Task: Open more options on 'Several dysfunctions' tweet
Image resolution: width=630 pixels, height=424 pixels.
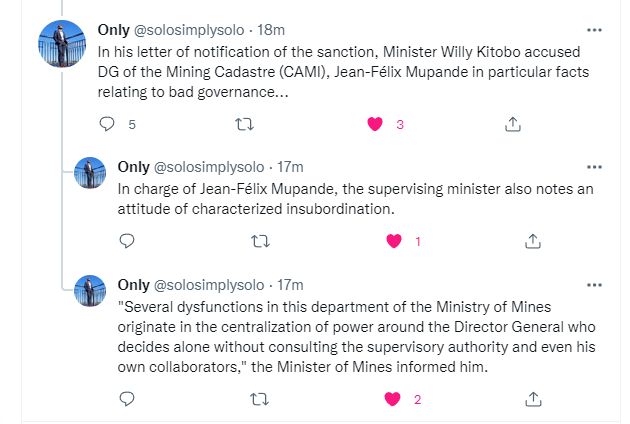Action: pos(594,285)
